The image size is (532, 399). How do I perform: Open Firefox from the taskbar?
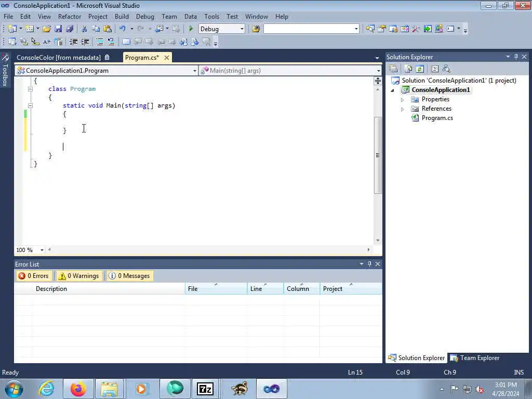click(x=78, y=389)
